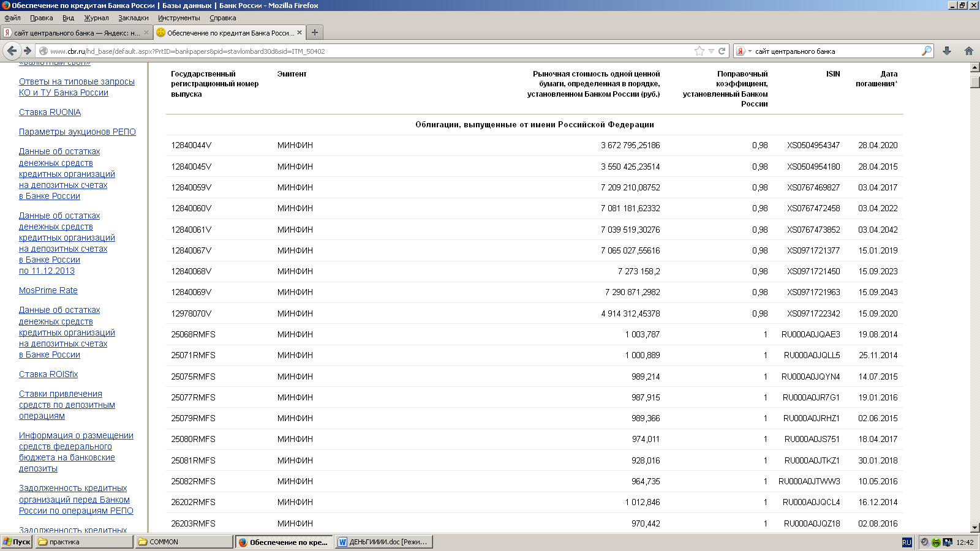980x551 pixels.
Task: Open the 'Ставка RUONIA' link
Action: (x=50, y=112)
